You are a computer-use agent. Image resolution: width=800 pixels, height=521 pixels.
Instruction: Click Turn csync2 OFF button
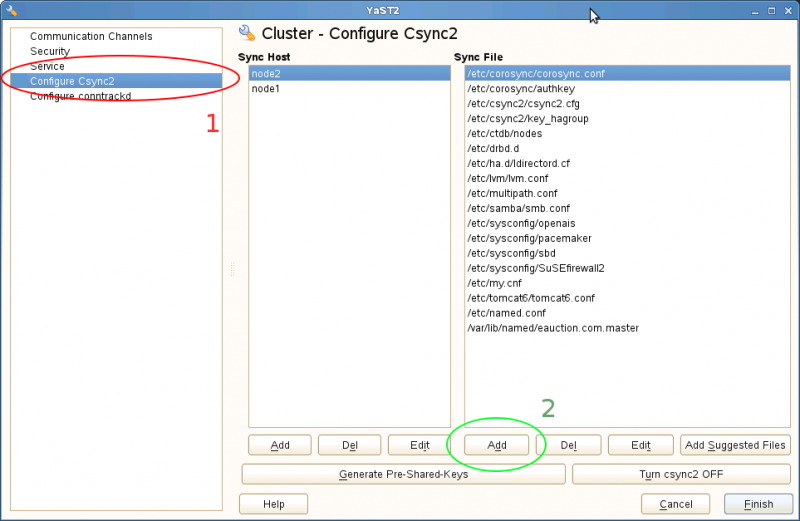pos(681,474)
